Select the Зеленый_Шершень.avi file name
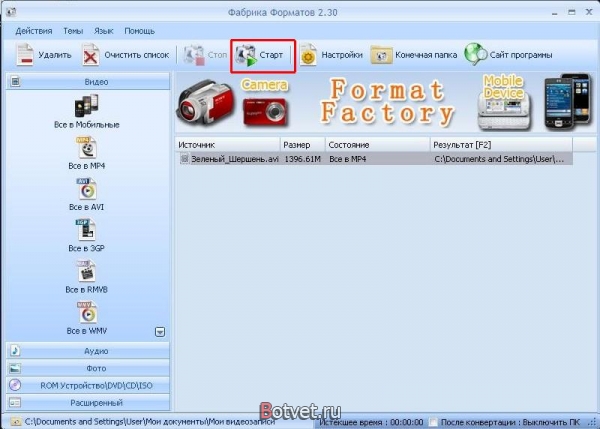 [x=235, y=159]
